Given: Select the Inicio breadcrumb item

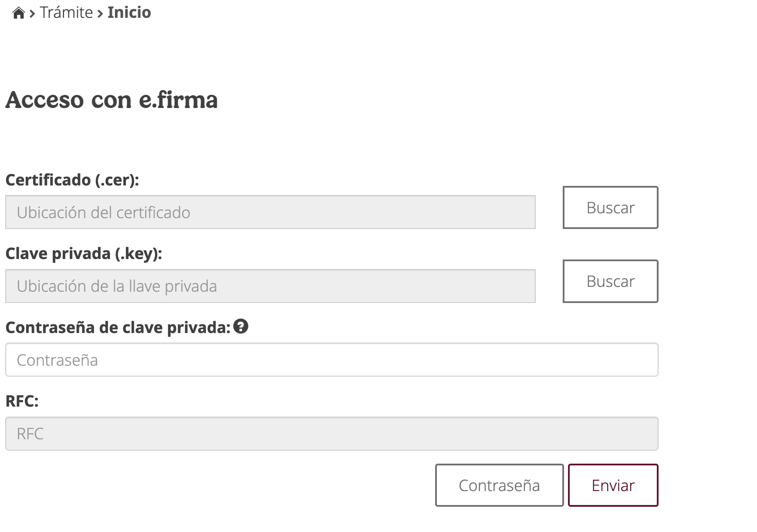Looking at the screenshot, I should [126, 12].
